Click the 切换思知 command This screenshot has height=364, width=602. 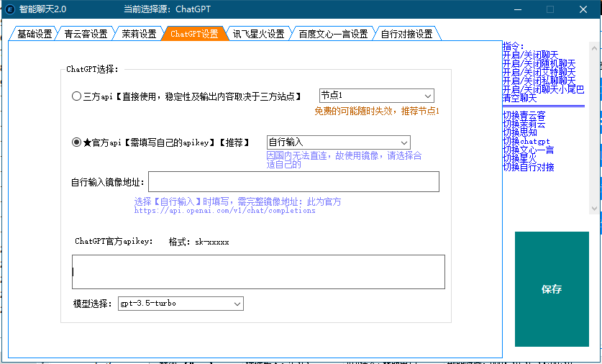[519, 132]
